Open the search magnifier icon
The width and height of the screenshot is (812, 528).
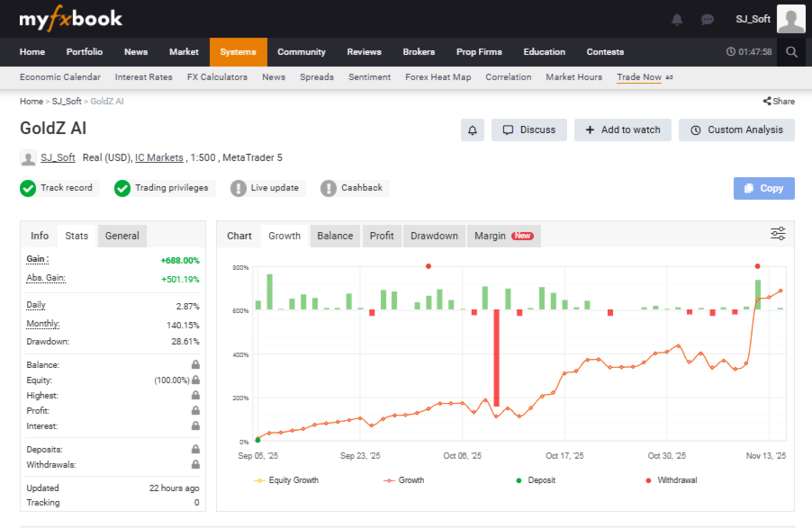[x=791, y=52]
